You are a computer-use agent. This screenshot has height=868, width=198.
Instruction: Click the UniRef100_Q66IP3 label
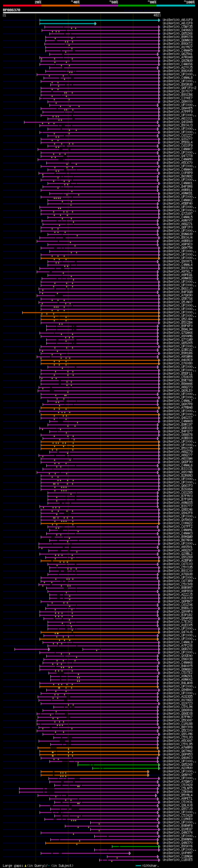(x=177, y=486)
